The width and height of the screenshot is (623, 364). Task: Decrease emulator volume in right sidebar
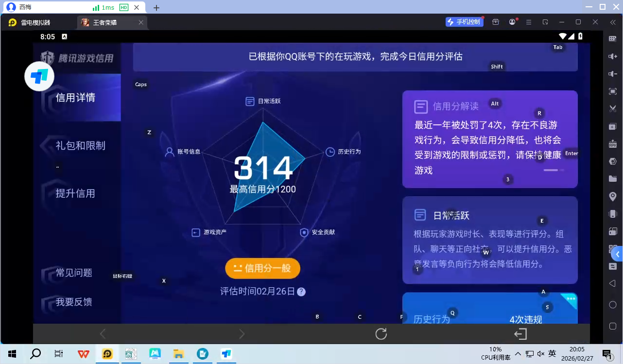click(613, 73)
